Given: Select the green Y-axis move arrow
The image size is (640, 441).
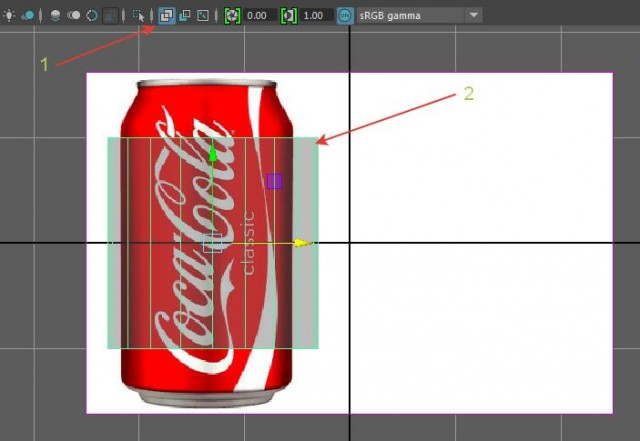Looking at the screenshot, I should pyautogui.click(x=212, y=153).
